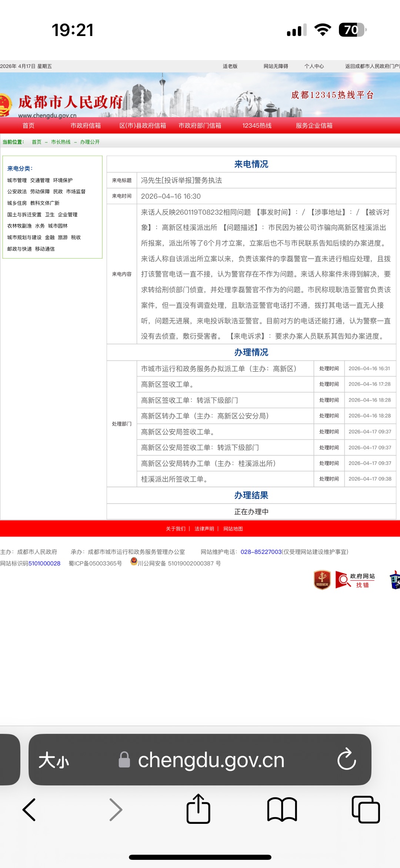Open 区(市)县政府信箱 navigation item

click(143, 126)
